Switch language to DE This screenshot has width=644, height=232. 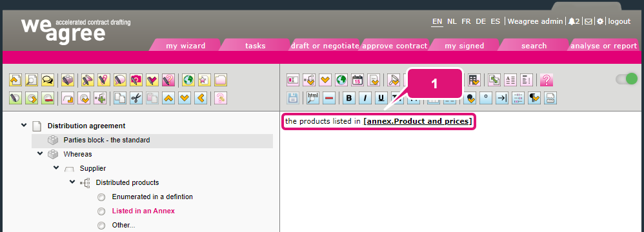481,21
